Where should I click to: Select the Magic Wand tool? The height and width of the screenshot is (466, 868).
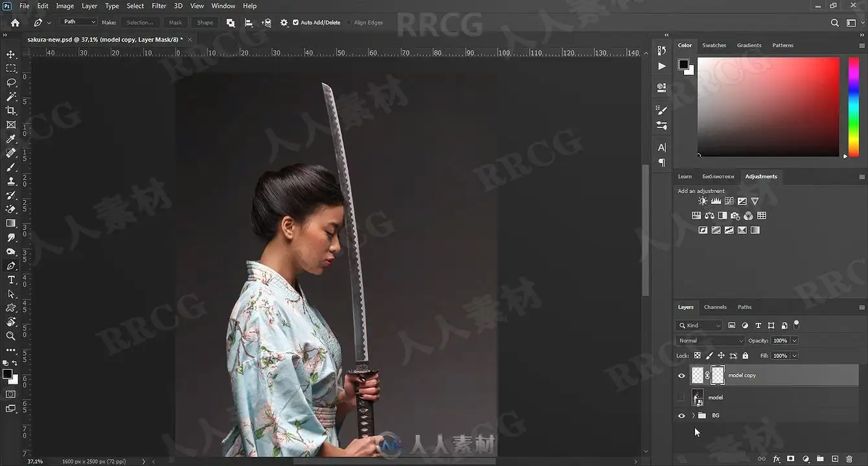click(11, 96)
